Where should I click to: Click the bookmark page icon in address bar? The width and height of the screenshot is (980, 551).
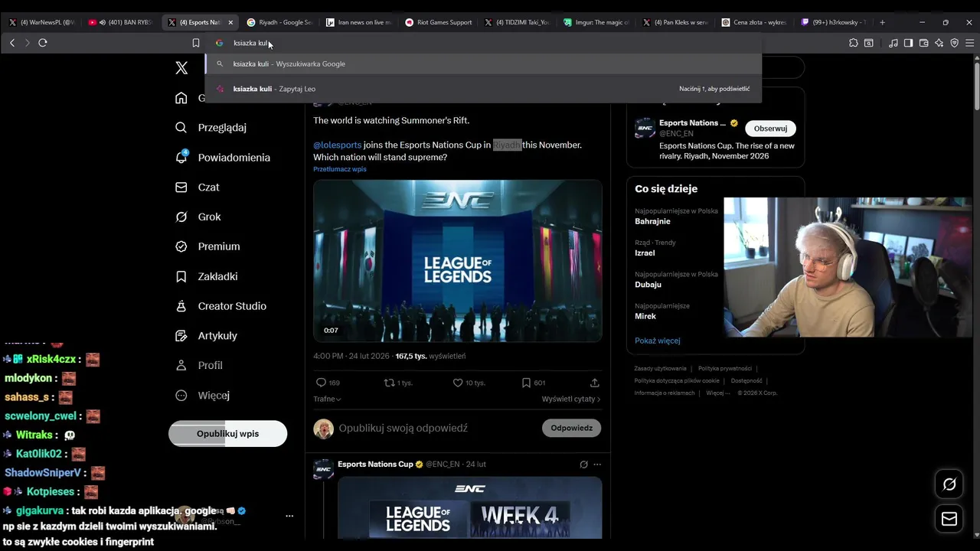(x=196, y=43)
